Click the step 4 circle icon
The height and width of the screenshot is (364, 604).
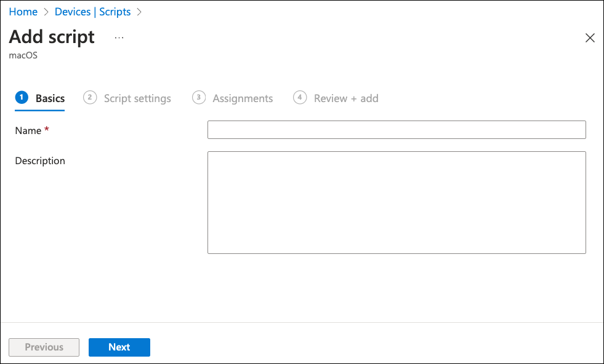tap(300, 98)
